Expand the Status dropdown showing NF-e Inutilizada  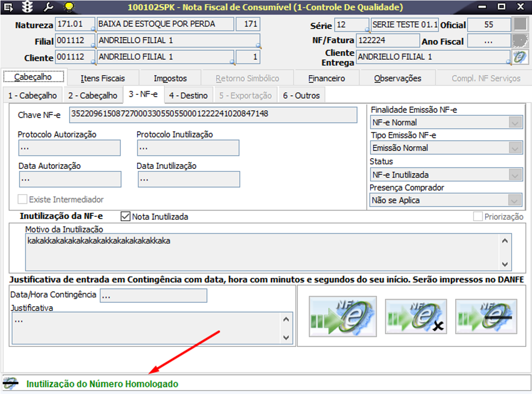pyautogui.click(x=515, y=175)
